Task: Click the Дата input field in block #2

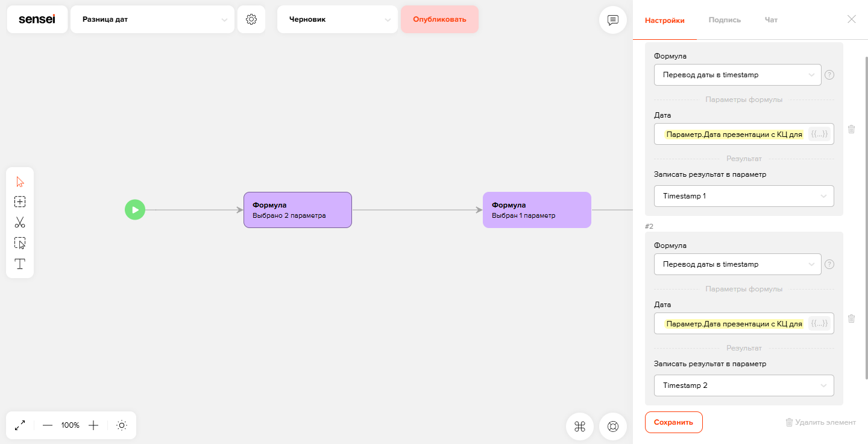Action: coord(744,323)
